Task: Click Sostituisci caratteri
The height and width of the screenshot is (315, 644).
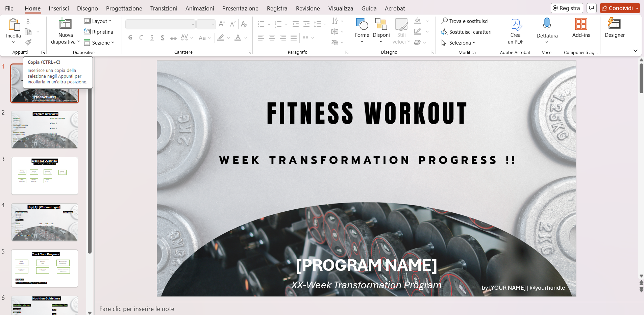Action: (466, 32)
